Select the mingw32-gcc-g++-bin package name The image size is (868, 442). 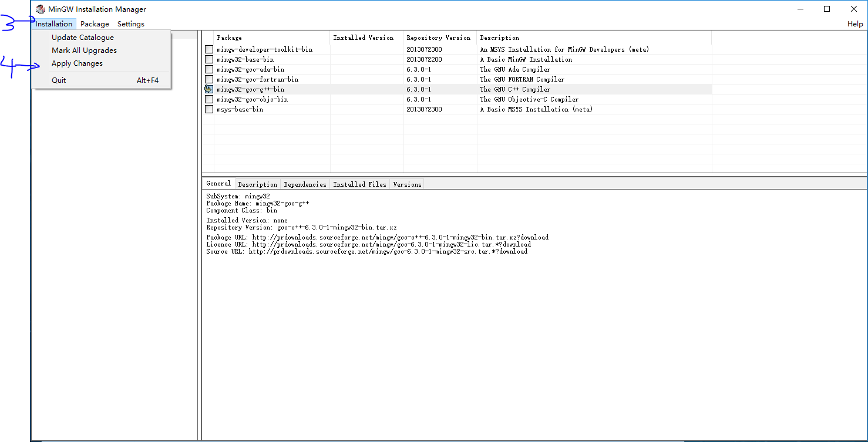point(250,89)
